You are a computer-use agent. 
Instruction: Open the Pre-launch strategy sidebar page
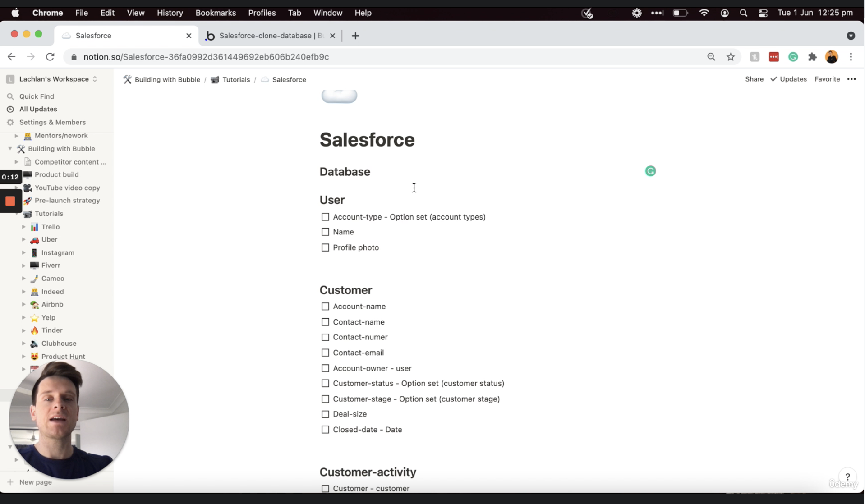point(67,201)
